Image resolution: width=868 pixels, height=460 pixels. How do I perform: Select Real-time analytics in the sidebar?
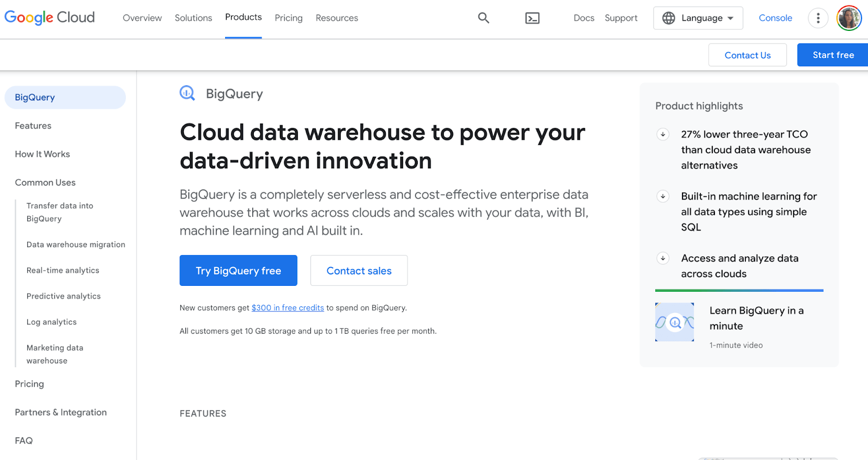pyautogui.click(x=63, y=270)
